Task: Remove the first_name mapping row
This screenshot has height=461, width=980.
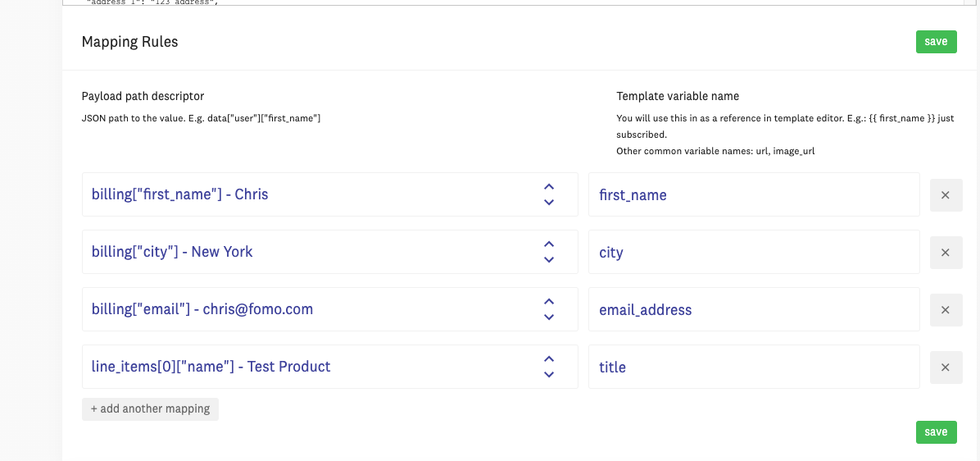Action: pyautogui.click(x=946, y=195)
